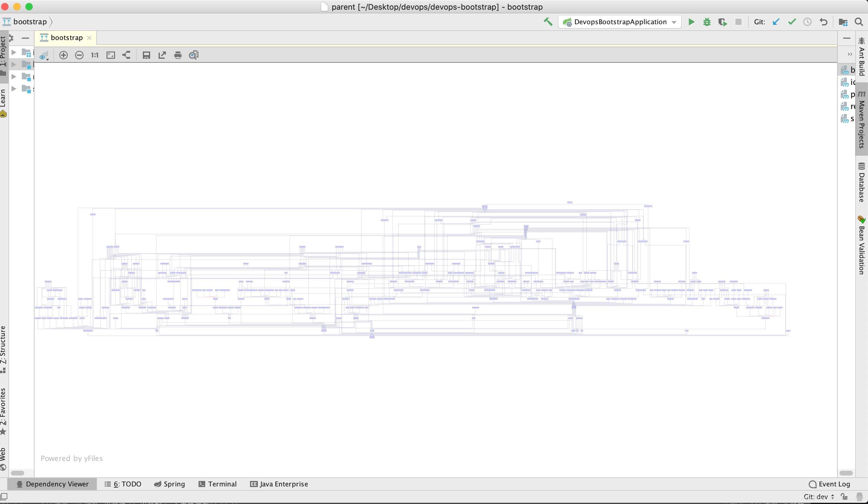Zoom out of the dependency diagram

[x=79, y=55]
